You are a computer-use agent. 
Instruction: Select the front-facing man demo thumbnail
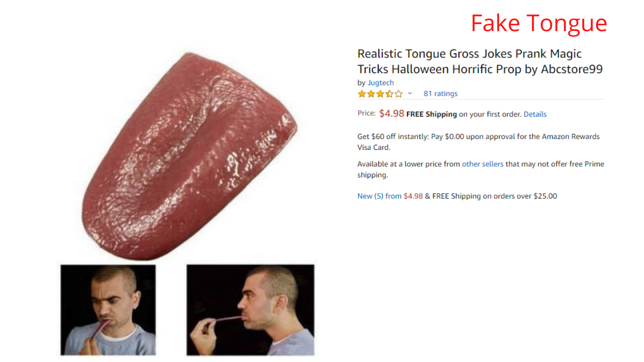(x=108, y=310)
